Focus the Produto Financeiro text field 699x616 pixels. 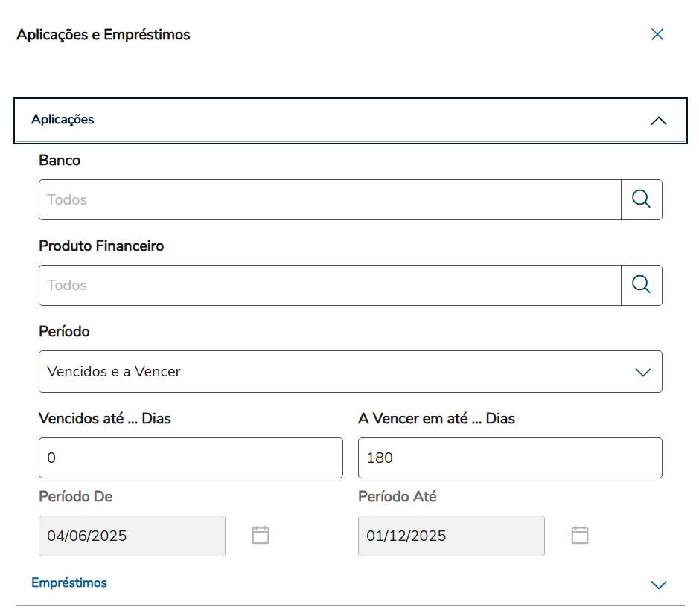(329, 285)
